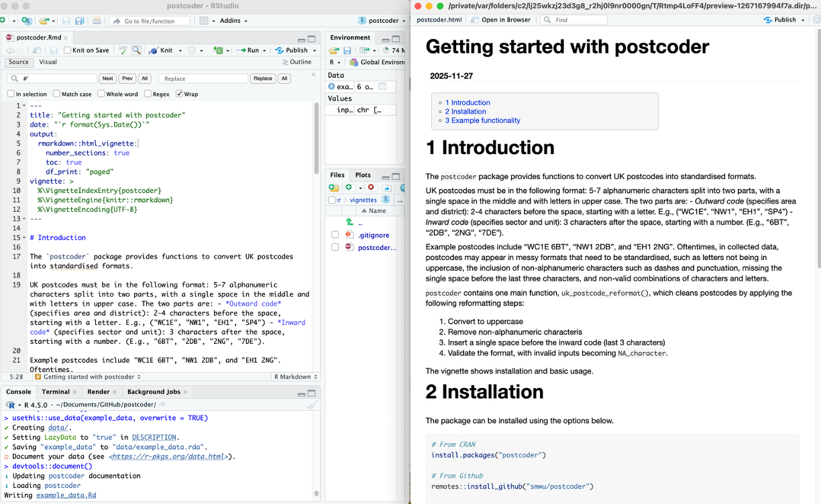Click the load workspace icon in Environment

point(334,50)
